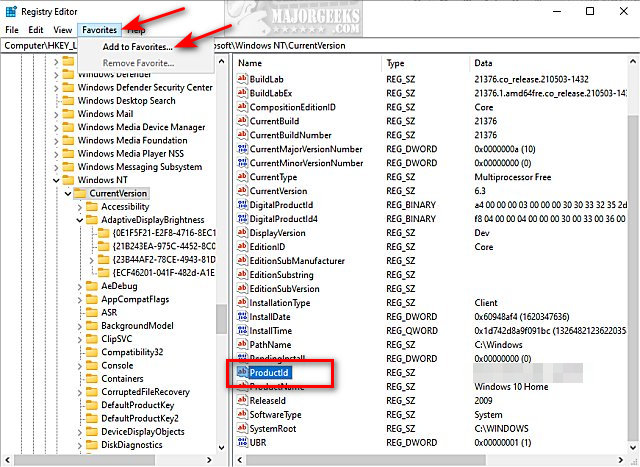Collapse the AdaptiveDisplayBrightness node
640x467 pixels.
[80, 220]
